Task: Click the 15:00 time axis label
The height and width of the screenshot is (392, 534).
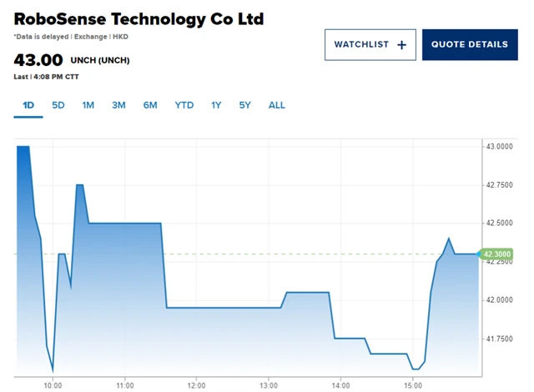Action: [x=413, y=385]
